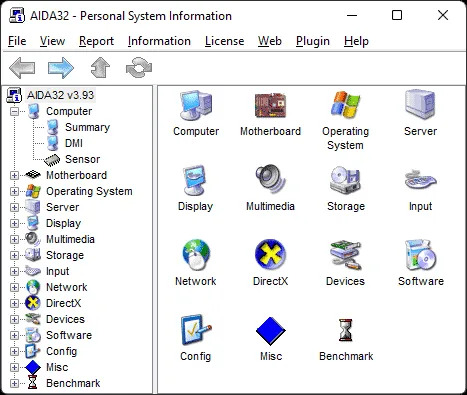Open the Multimedia speaker icon in main panel
467x395 pixels.
point(270,180)
